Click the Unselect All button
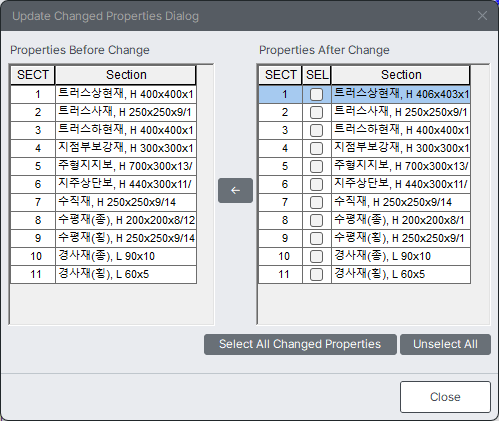This screenshot has height=421, width=499. [445, 344]
